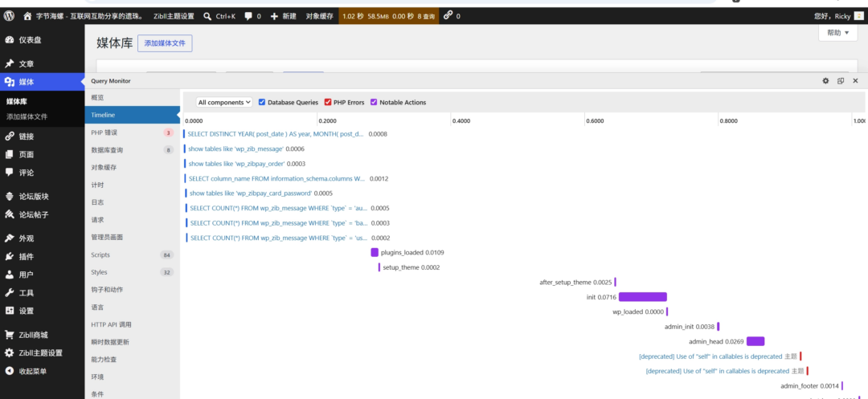Click the Ctrl+K search icon

207,16
